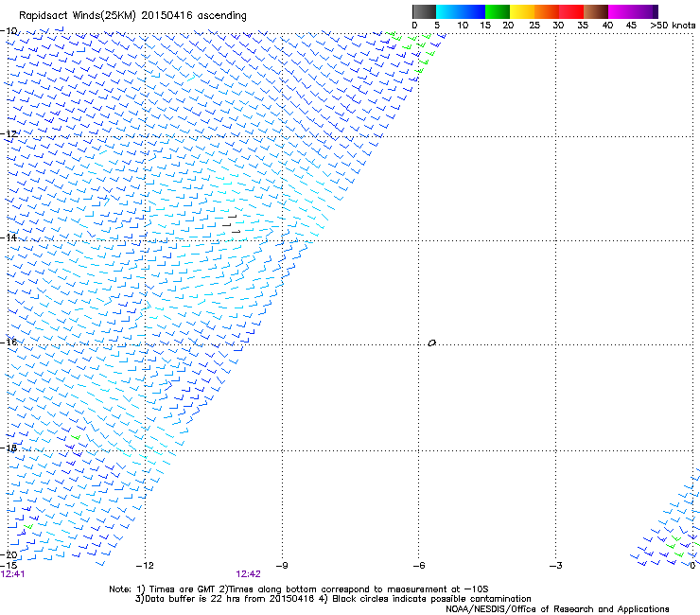
Task: Click the '>50 knots' legend label
Action: coord(673,26)
